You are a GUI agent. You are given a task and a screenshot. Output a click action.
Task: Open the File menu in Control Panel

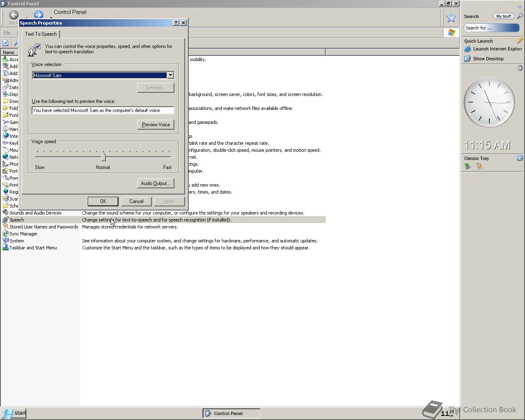[7, 33]
